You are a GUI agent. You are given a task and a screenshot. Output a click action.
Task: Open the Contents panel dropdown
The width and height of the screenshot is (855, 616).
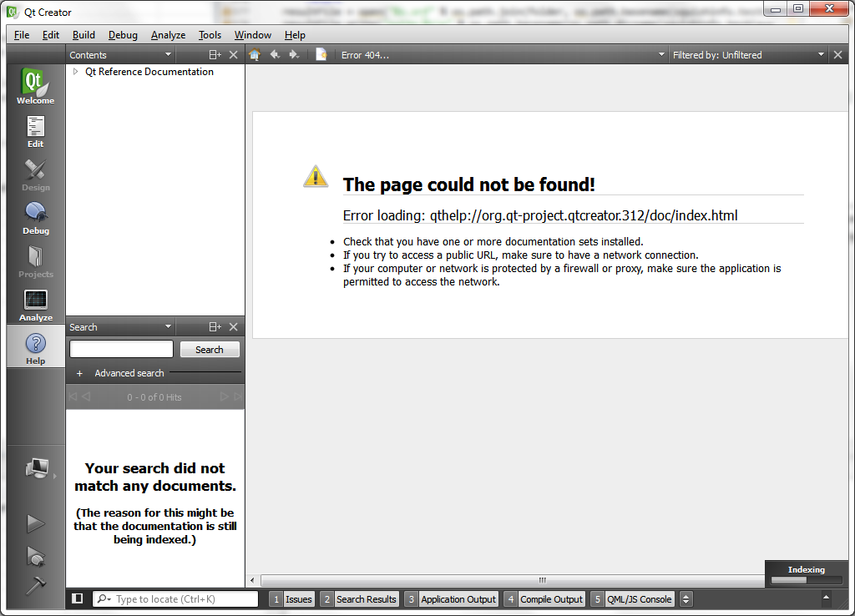point(168,55)
